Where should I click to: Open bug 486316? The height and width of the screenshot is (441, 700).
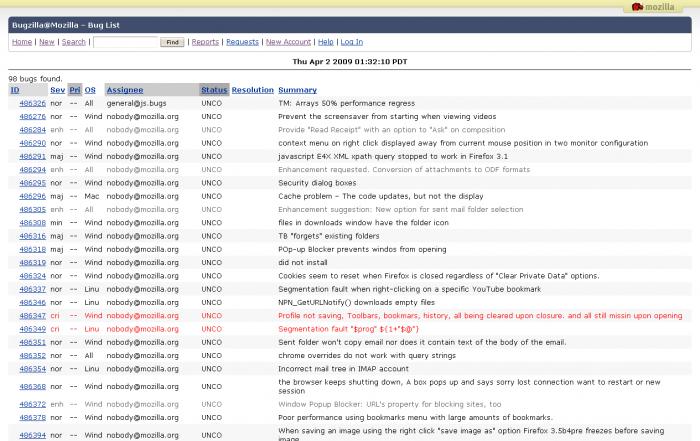[x=33, y=236]
